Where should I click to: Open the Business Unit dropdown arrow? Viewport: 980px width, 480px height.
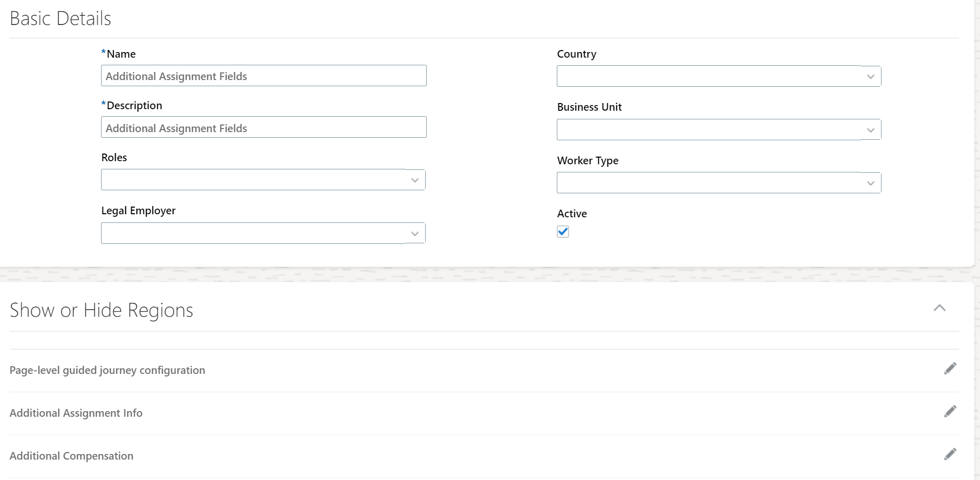tap(871, 130)
